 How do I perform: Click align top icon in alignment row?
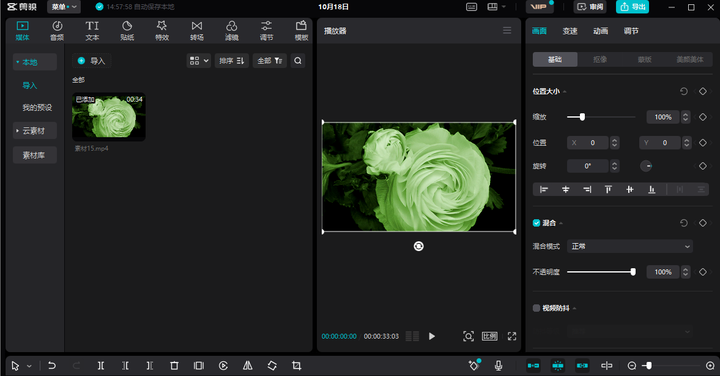608,189
